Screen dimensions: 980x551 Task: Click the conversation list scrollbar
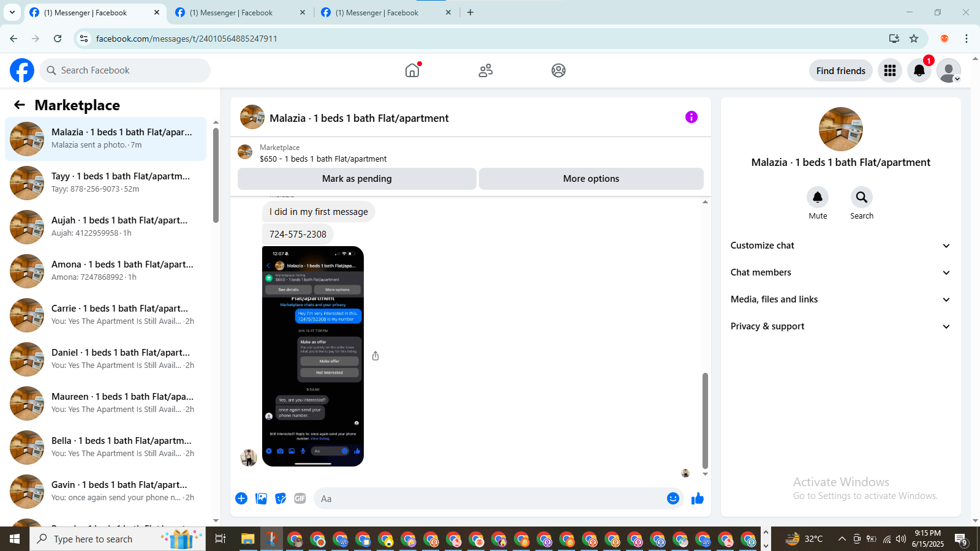[216, 174]
